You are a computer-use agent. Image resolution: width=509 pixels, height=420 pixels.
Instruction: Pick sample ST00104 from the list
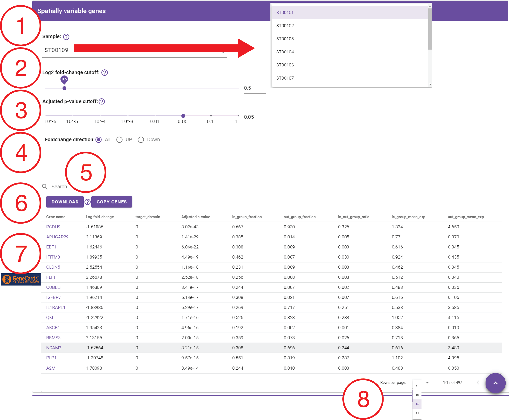(x=350, y=52)
